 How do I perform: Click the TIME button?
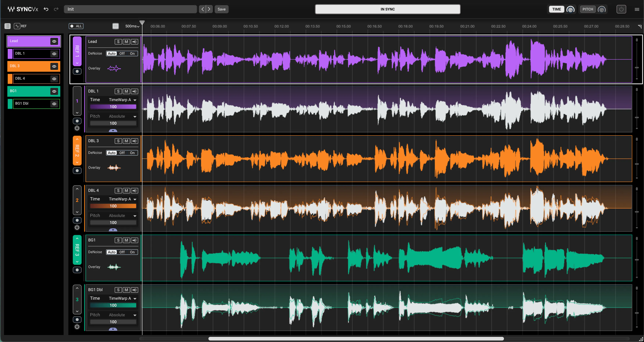coord(557,9)
